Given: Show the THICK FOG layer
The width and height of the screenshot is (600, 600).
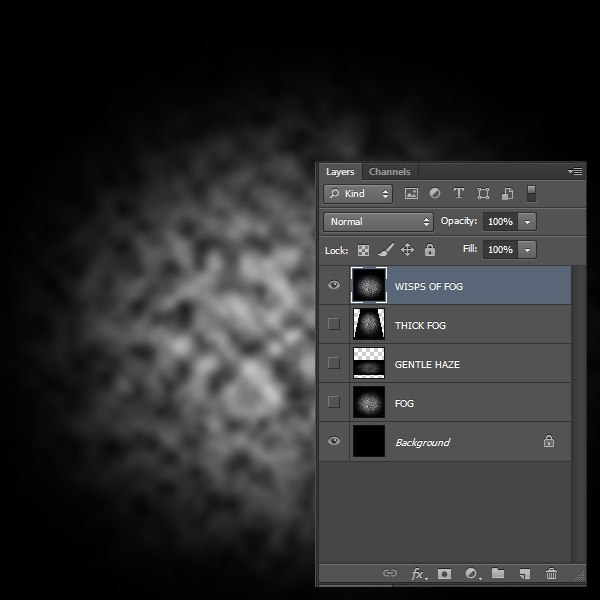Looking at the screenshot, I should (334, 324).
